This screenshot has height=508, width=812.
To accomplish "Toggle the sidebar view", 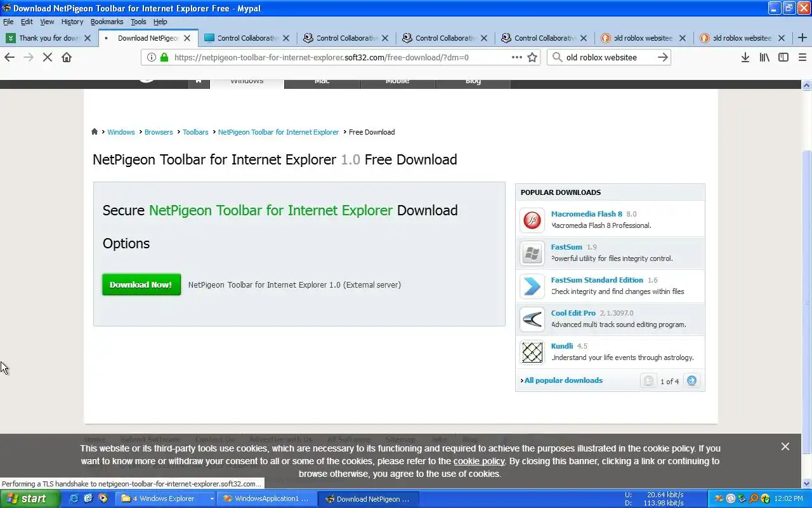I will coord(783,57).
